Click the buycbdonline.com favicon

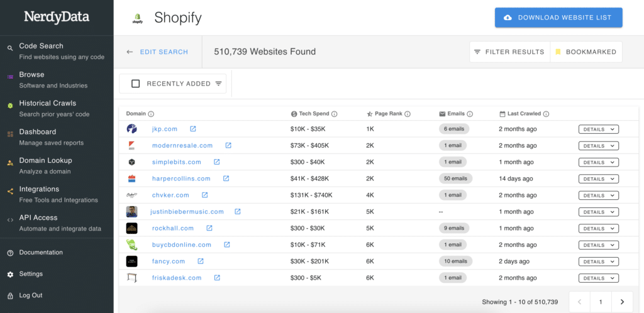point(132,244)
